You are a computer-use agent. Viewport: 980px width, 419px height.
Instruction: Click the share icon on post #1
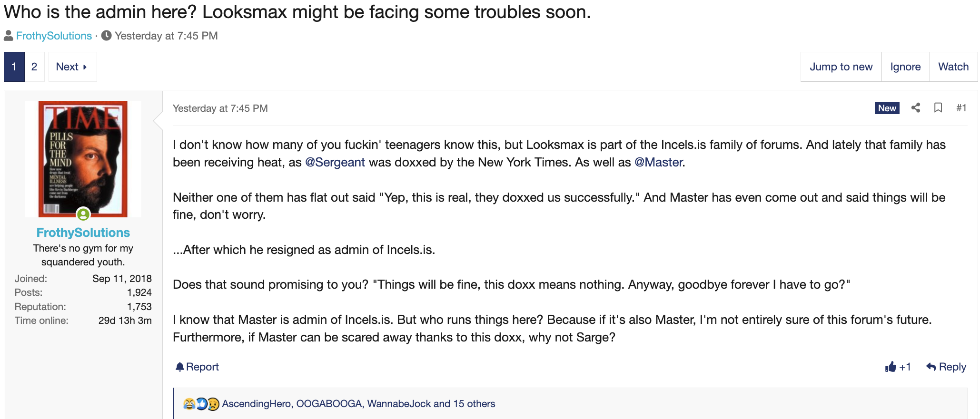[x=915, y=108]
